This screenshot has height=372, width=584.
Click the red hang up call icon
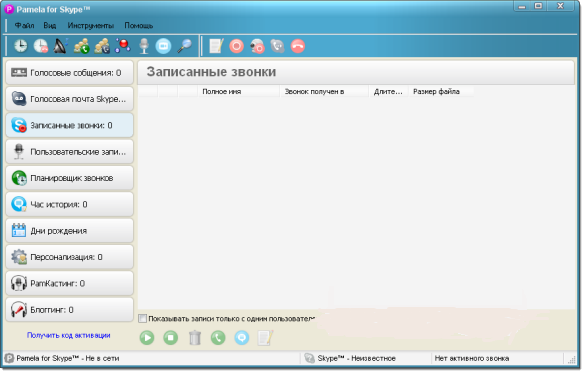(x=298, y=46)
